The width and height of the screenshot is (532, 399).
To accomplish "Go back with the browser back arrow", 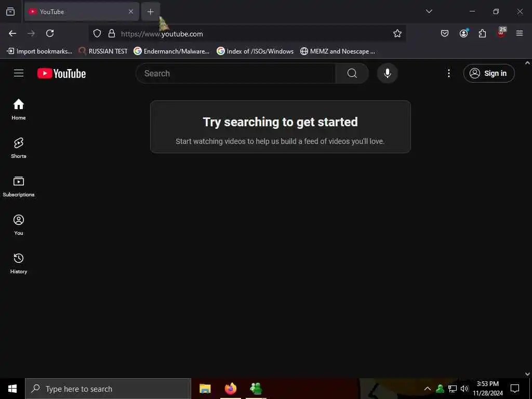I will [12, 33].
